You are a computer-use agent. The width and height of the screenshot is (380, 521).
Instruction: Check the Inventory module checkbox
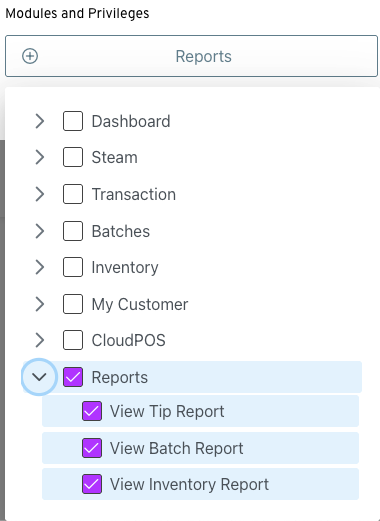73,267
